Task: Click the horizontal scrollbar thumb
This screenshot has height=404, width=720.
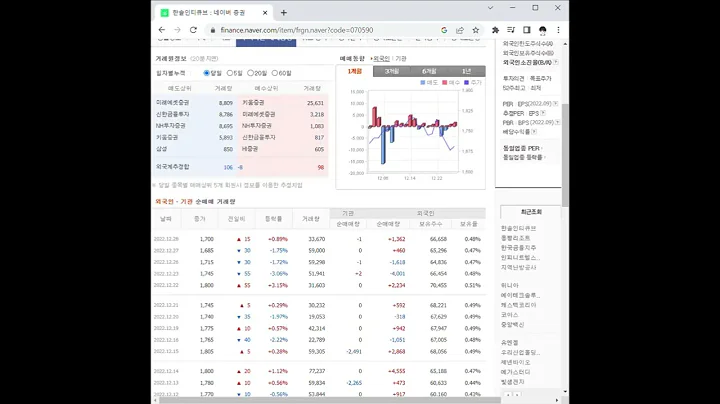Action: click(x=330, y=400)
